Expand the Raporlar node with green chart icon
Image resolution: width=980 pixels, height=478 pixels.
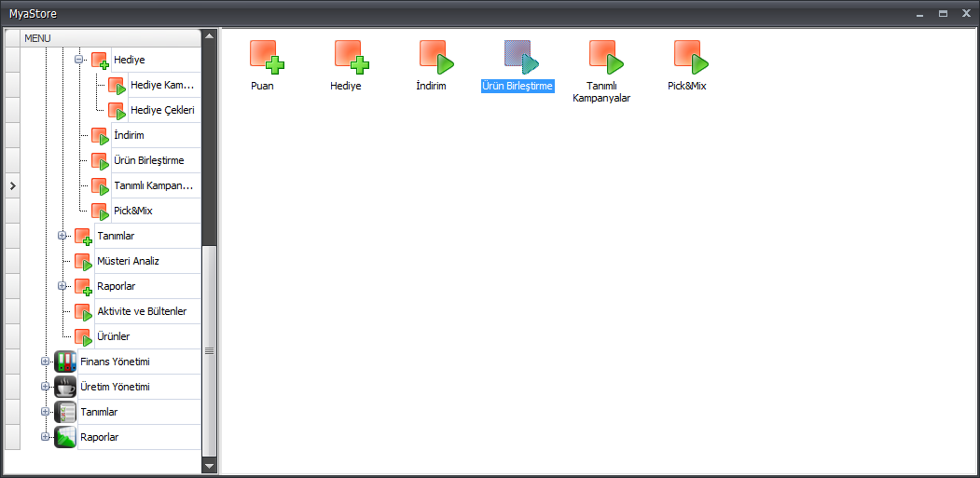click(45, 437)
